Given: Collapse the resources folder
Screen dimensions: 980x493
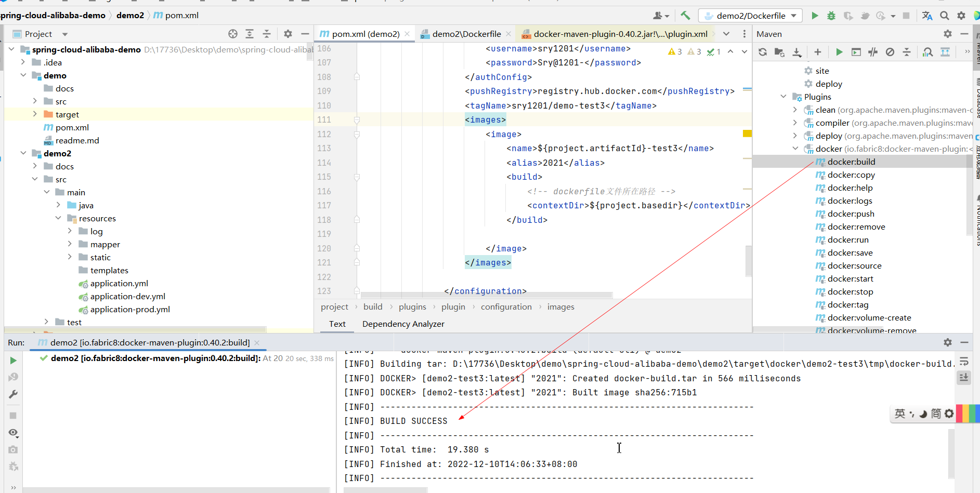Looking at the screenshot, I should pyautogui.click(x=58, y=218).
